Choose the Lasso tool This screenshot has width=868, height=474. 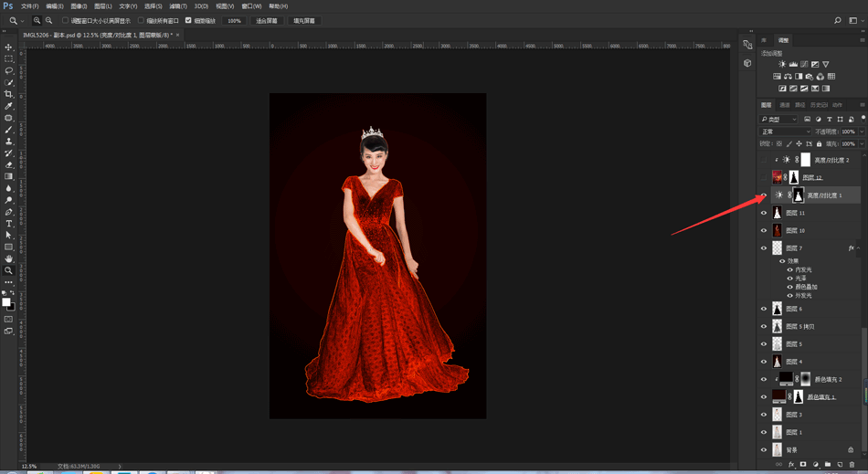pyautogui.click(x=9, y=70)
